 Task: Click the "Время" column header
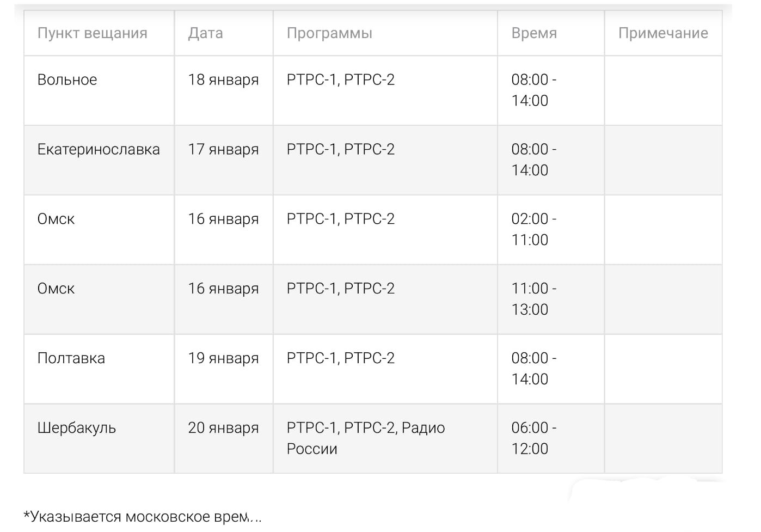534,33
